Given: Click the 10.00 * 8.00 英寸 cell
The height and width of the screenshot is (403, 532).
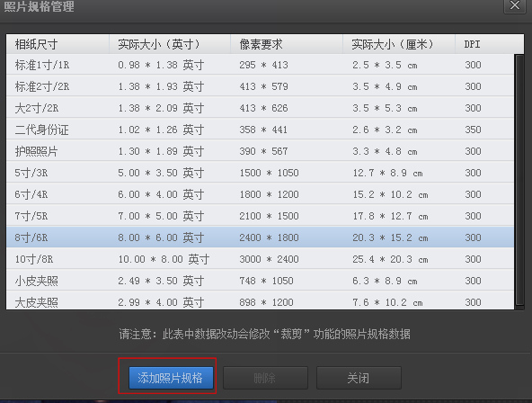Looking at the screenshot, I should tap(164, 259).
